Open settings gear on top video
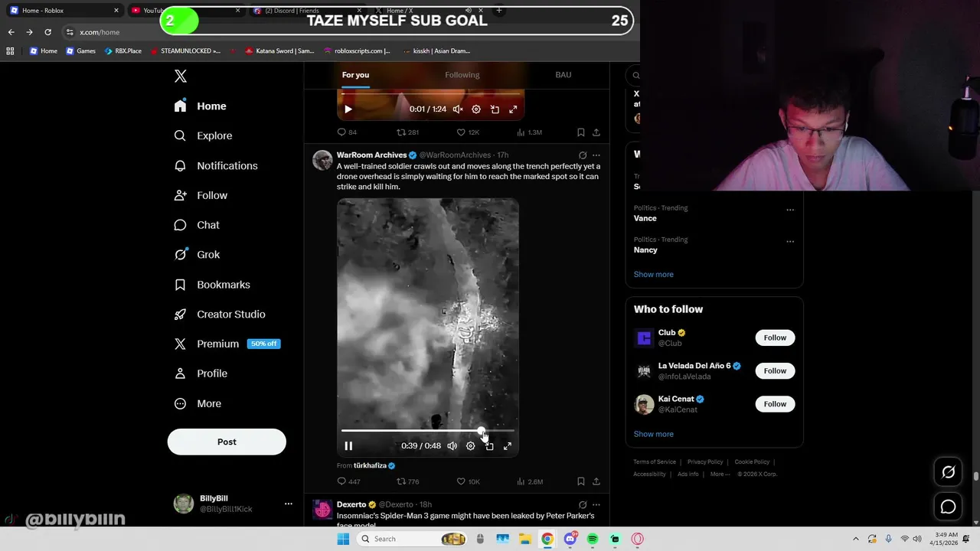 pyautogui.click(x=476, y=109)
